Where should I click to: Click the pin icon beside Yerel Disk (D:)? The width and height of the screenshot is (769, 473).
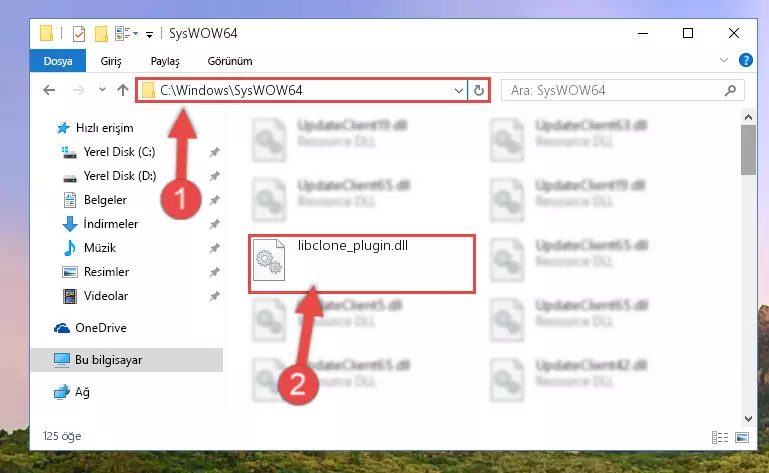pos(214,176)
